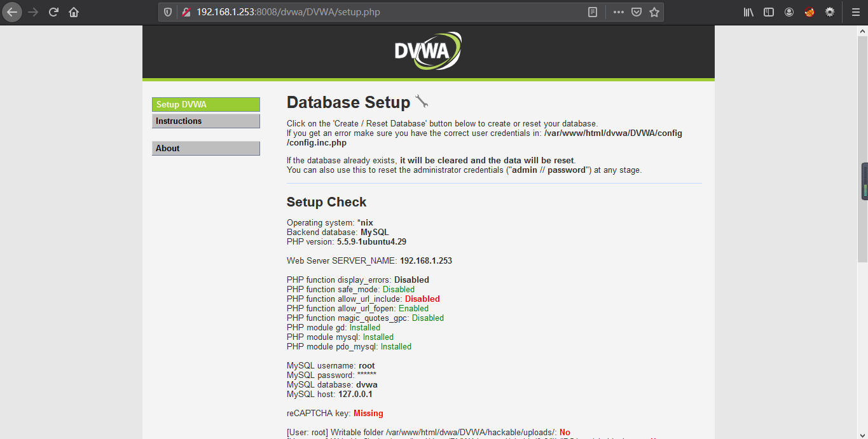Reload the DVWA setup page

pyautogui.click(x=53, y=11)
